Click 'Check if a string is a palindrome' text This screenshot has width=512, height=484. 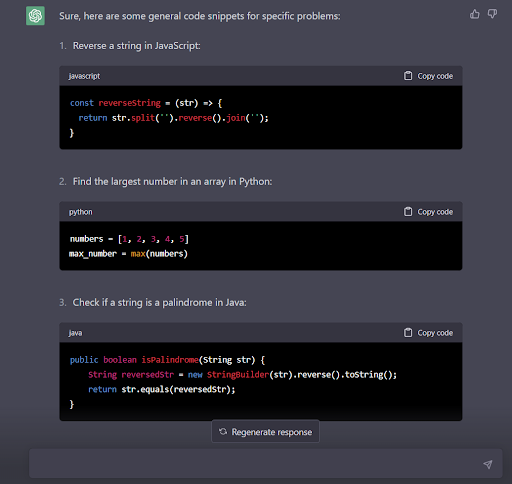click(x=143, y=303)
